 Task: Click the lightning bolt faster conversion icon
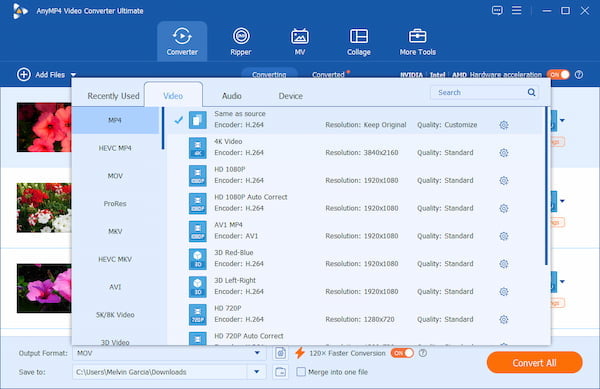point(300,353)
